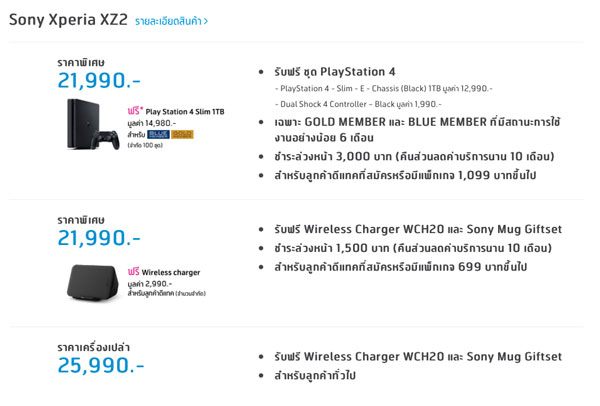Click the GOLD member badge
600x406 pixels.
click(x=182, y=134)
